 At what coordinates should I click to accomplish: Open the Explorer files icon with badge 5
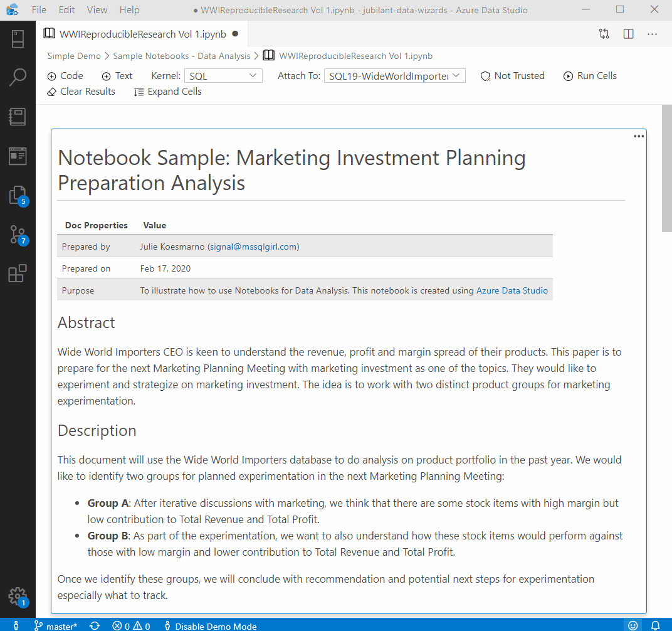(x=18, y=196)
